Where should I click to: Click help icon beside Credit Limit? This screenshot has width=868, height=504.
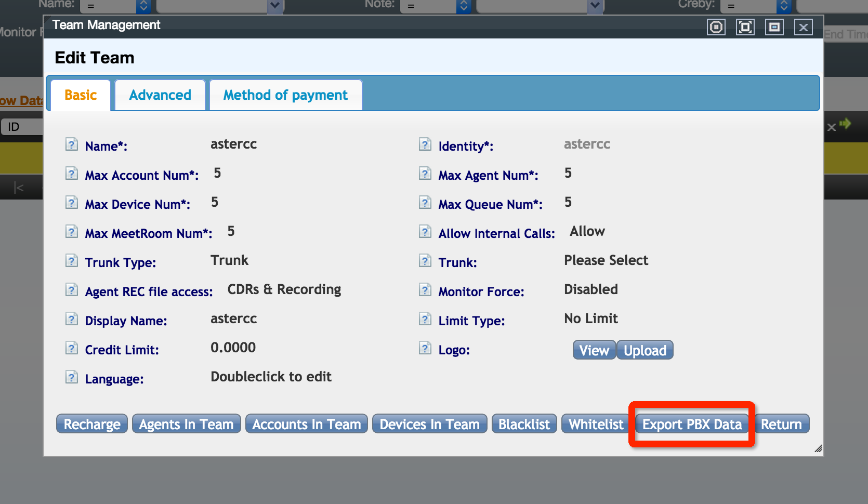pos(72,348)
